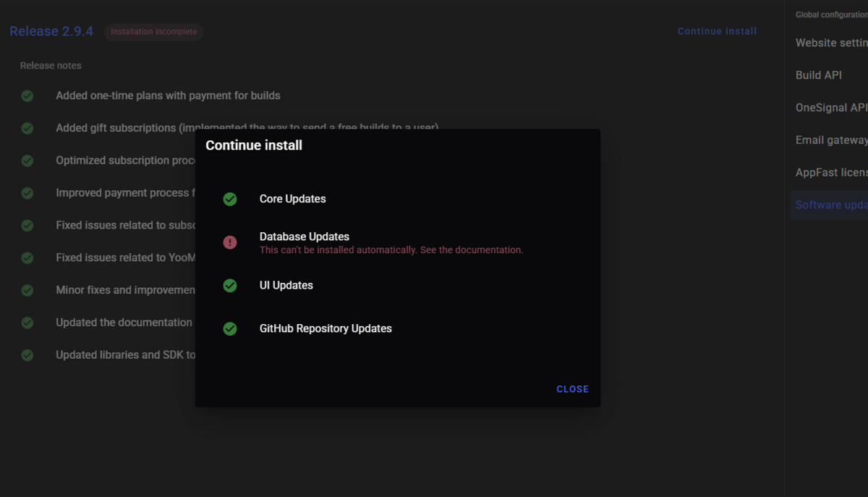Screen dimensions: 868x497
Task: Click the red error icon for Database Updates
Action: click(x=230, y=242)
